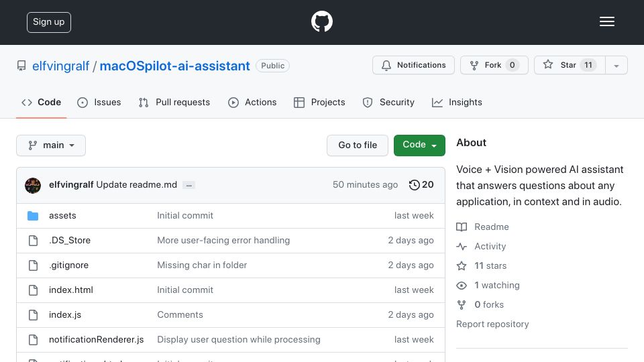Open the .gitignore file

point(68,265)
